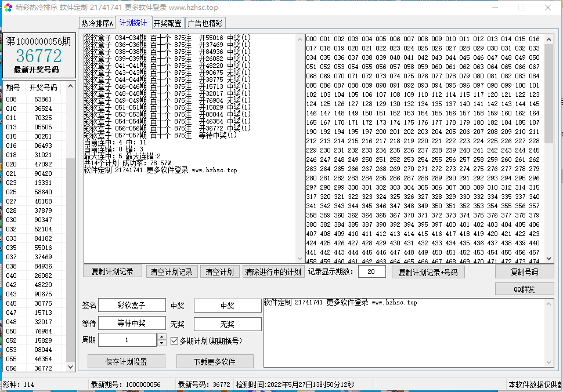This screenshot has width=563, height=392.
Task: Click scroll-up arrow of bottom message area
Action: tap(548, 304)
